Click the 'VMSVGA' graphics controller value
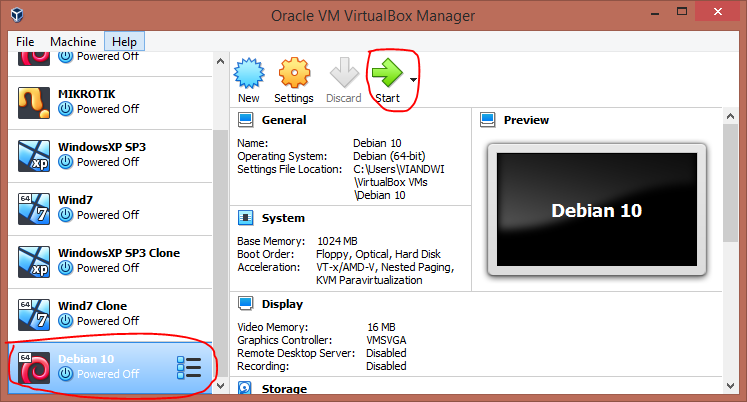The image size is (747, 402). (x=386, y=340)
